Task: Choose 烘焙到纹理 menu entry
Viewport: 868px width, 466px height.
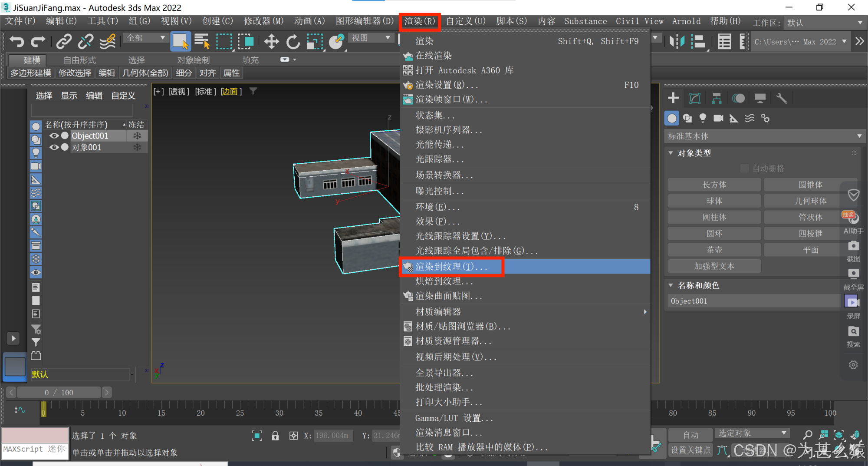Action: tap(444, 281)
